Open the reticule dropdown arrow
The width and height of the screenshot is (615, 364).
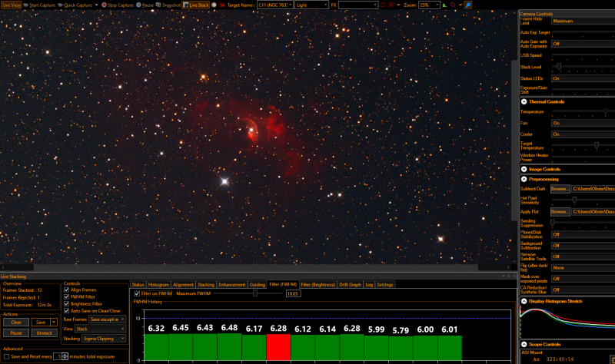pos(398,5)
